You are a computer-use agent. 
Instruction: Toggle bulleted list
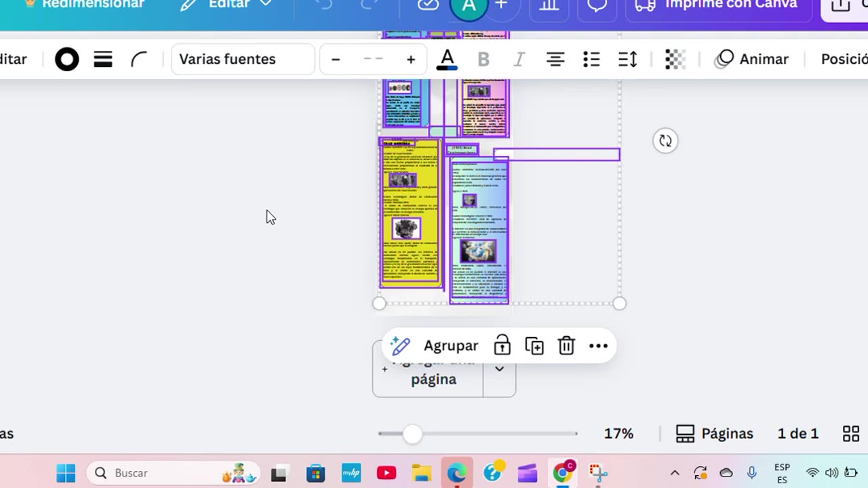coord(591,60)
